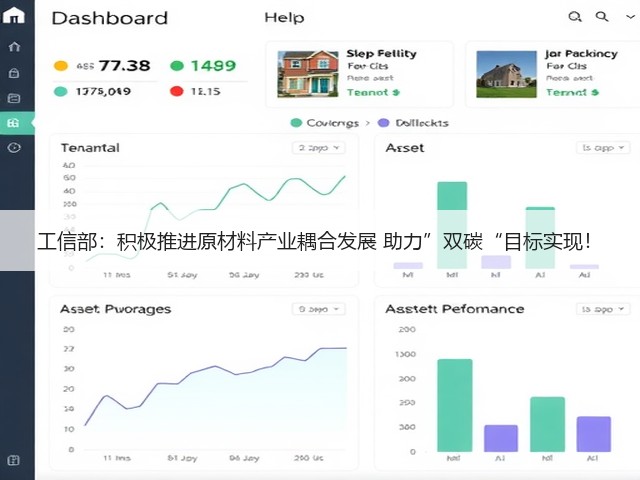The image size is (640, 480).
Task: Click the bottom sidebar grid icon
Action: 13,460
